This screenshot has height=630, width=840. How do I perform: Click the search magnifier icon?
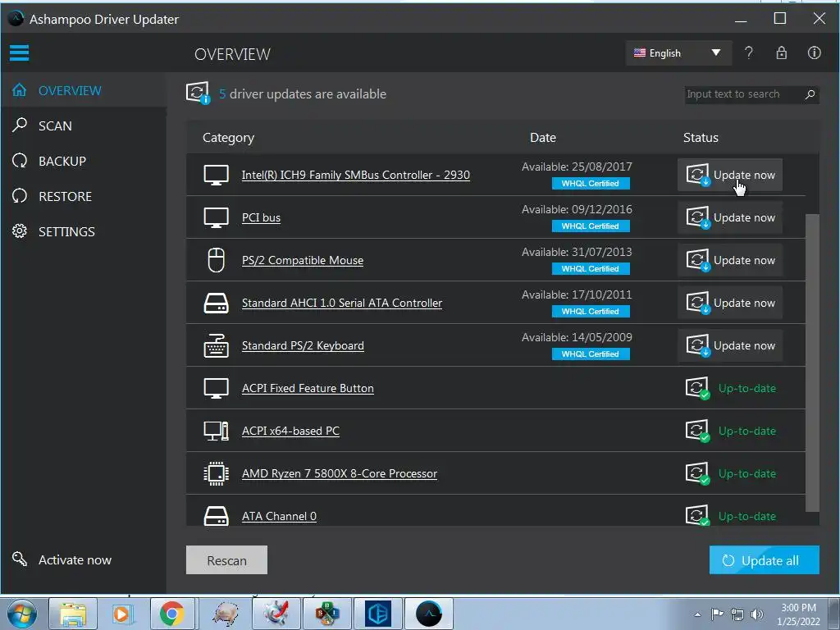810,94
